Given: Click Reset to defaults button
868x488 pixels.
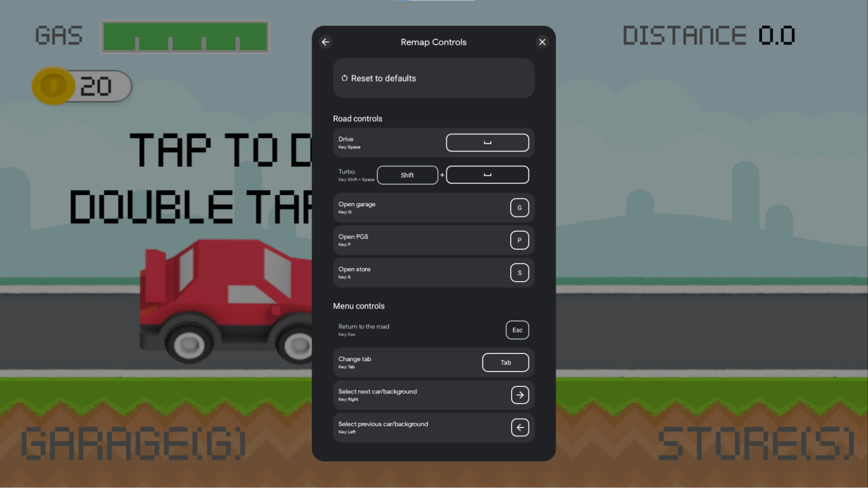Looking at the screenshot, I should (x=434, y=78).
